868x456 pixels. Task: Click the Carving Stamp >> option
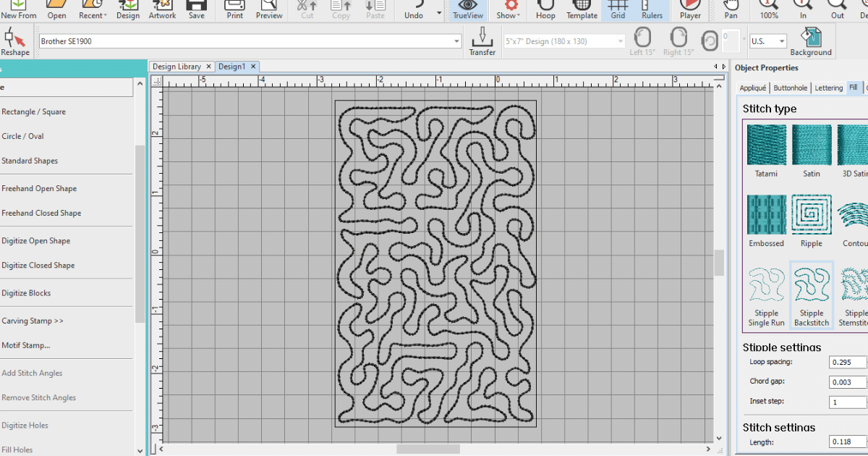click(x=33, y=321)
